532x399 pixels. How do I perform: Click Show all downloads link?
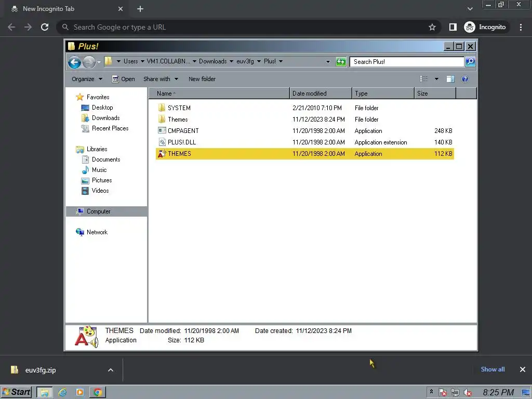(493, 369)
